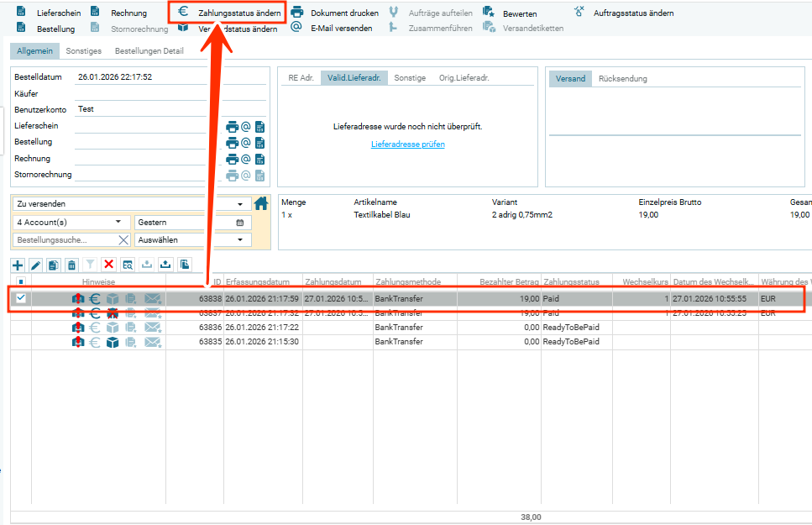Click the red X icon in toolbar
Image resolution: width=812 pixels, height=525 pixels.
[x=108, y=265]
